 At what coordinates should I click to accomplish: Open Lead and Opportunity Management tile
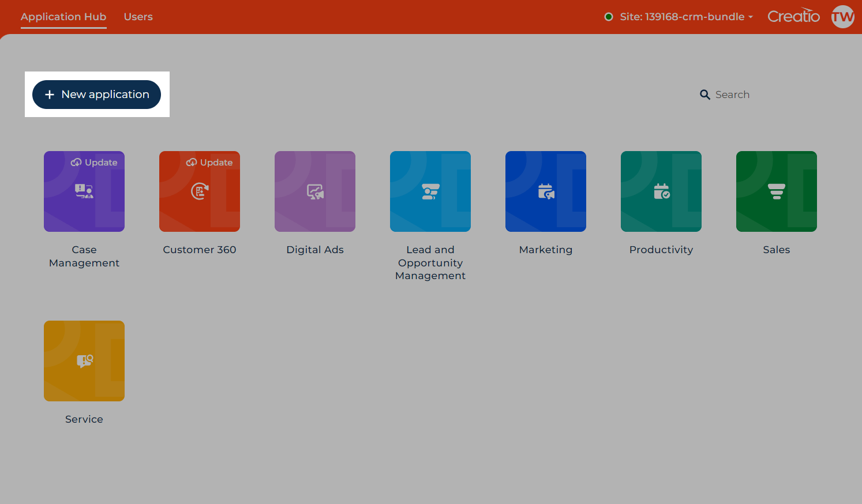(x=430, y=191)
